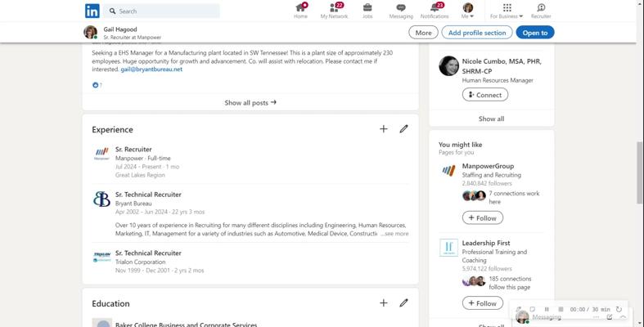Image resolution: width=644 pixels, height=327 pixels.
Task: Open the Trialon Corporation company logo
Action: pos(101,258)
